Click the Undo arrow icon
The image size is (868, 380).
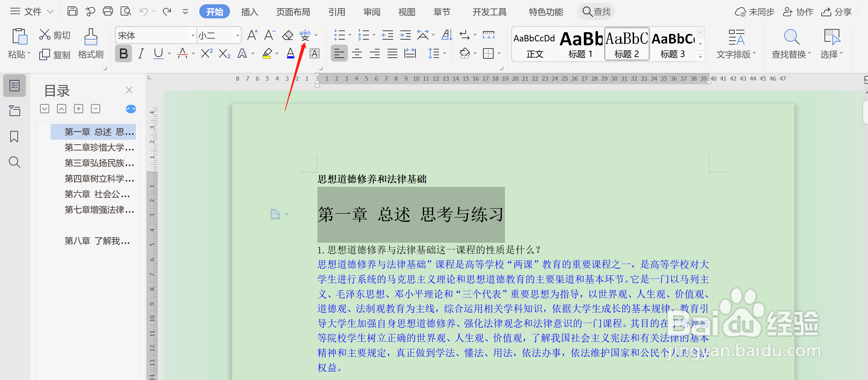point(144,12)
